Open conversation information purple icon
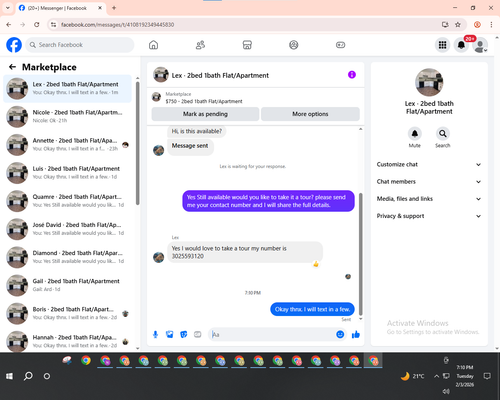This screenshot has width=500, height=400. [352, 75]
